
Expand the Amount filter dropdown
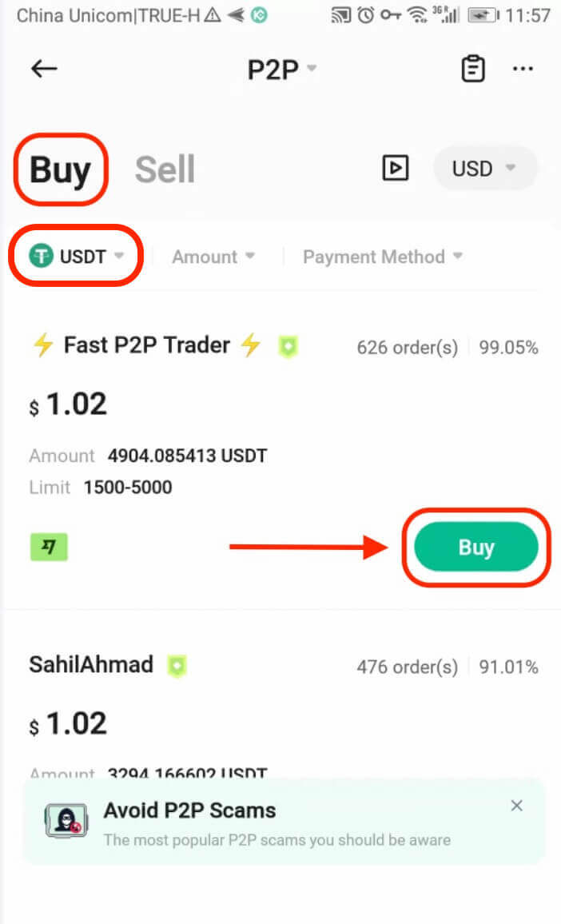pyautogui.click(x=213, y=257)
